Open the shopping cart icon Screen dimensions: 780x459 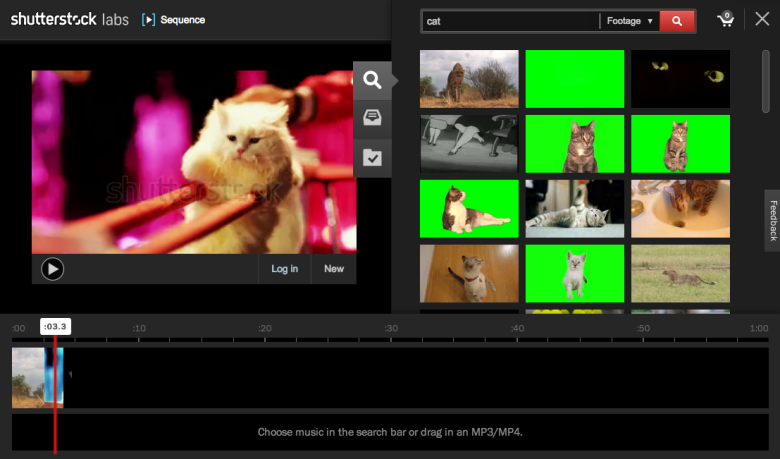click(x=725, y=20)
